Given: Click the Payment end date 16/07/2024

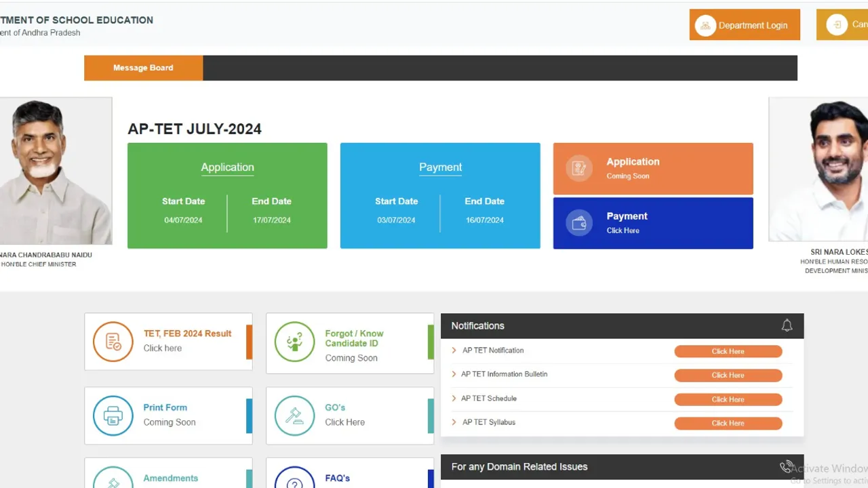Looking at the screenshot, I should 485,220.
